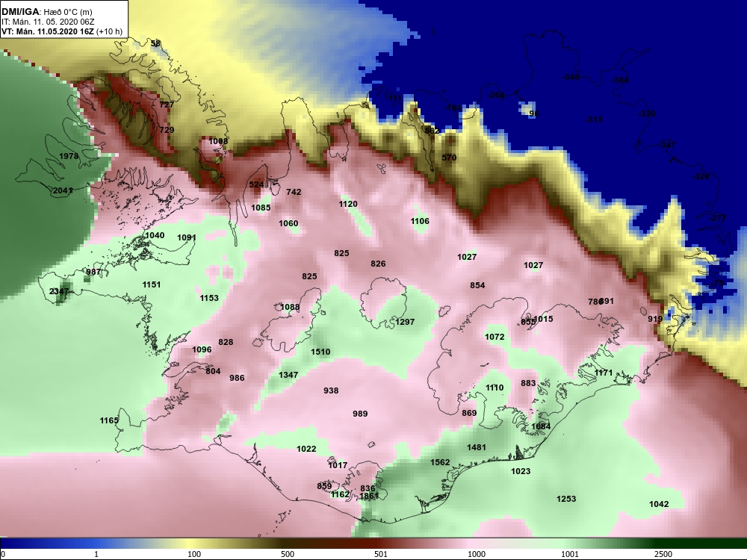
Task: Select the 1008 height label
Action: point(218,141)
